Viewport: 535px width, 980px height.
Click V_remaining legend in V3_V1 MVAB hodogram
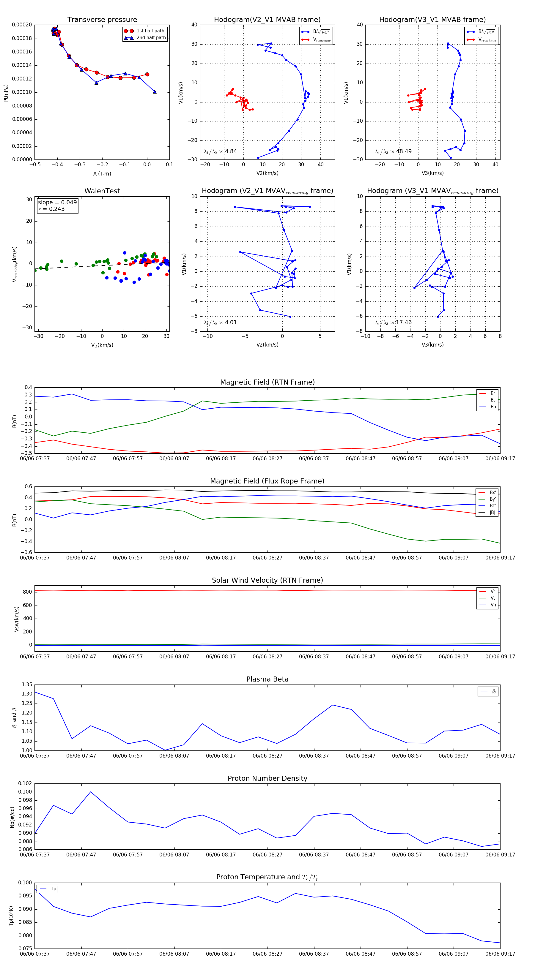[481, 39]
